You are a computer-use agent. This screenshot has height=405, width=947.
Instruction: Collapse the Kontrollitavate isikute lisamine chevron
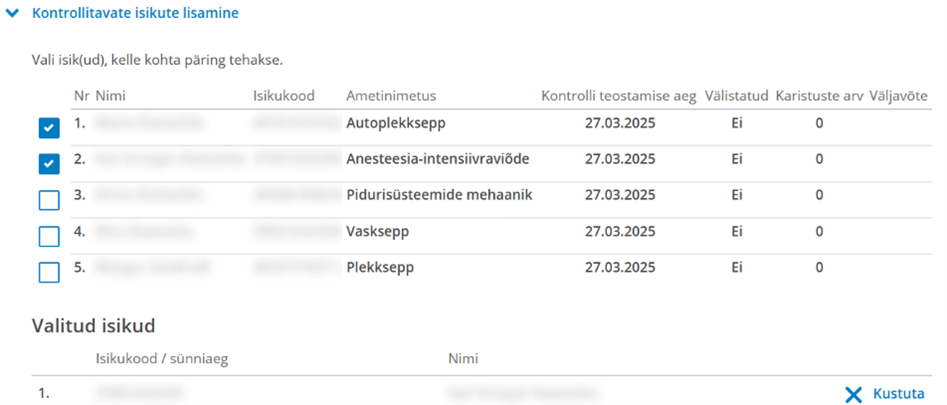point(12,13)
